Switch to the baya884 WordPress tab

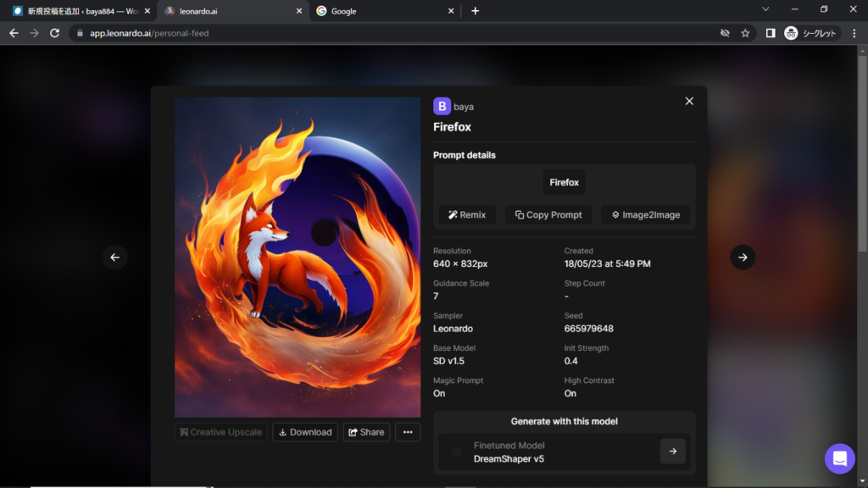click(x=76, y=11)
